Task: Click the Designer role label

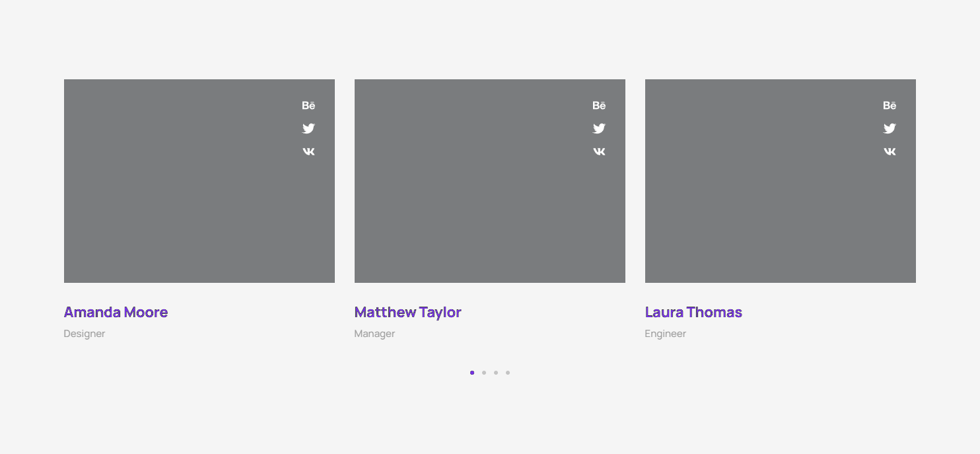Action: pos(85,334)
